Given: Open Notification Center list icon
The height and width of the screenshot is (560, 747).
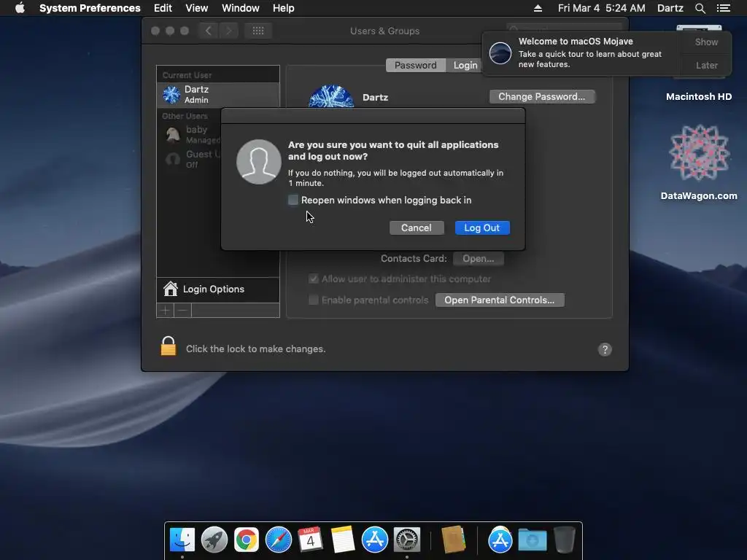Looking at the screenshot, I should (723, 8).
